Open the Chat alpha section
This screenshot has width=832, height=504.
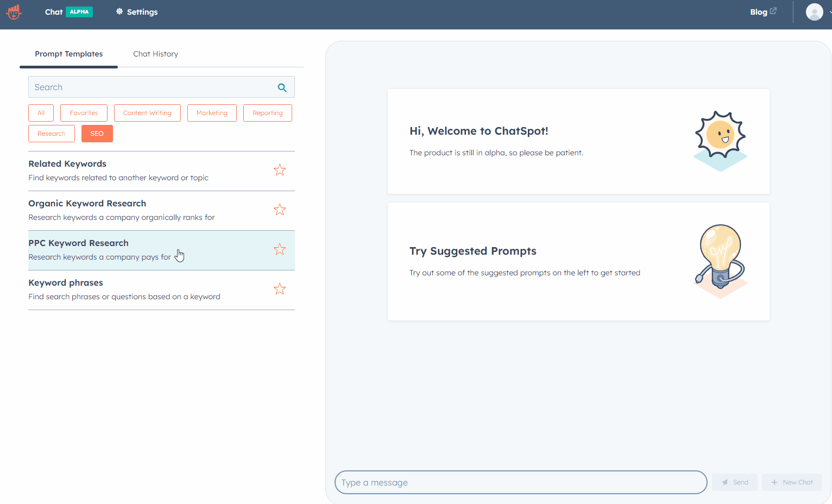68,12
